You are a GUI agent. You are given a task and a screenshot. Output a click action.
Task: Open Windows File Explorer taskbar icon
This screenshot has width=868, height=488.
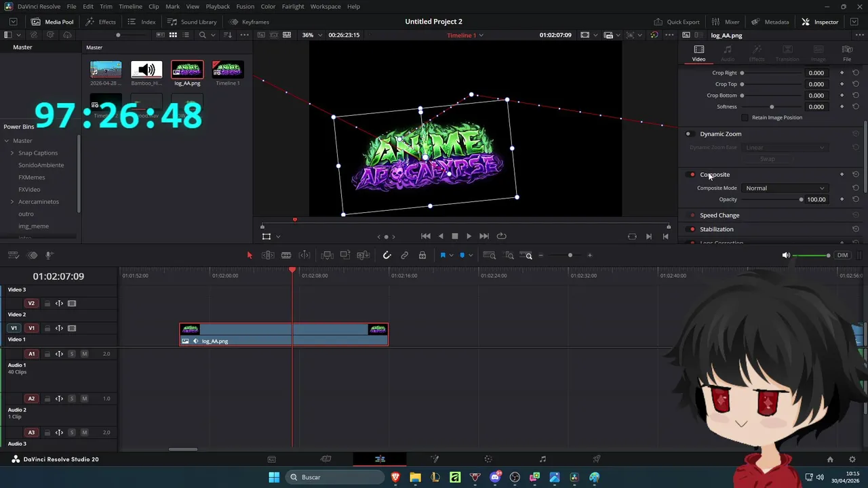coord(415,477)
